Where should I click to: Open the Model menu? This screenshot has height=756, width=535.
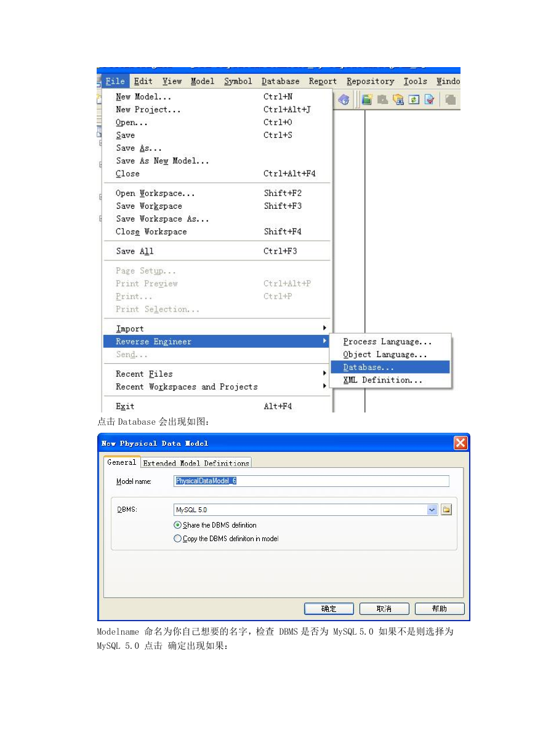coord(203,81)
